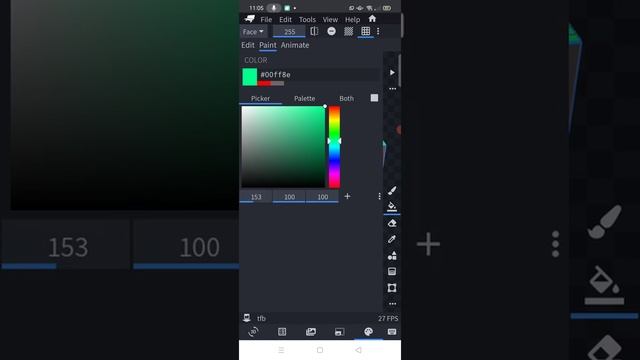Click inside the saturation-brightness color square
The width and height of the screenshot is (640, 360).
(x=283, y=147)
